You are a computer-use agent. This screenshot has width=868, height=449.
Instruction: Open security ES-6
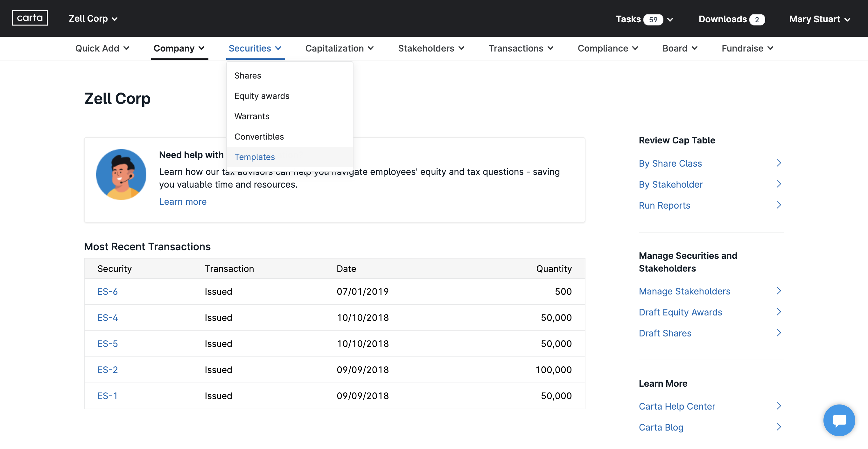coord(108,291)
